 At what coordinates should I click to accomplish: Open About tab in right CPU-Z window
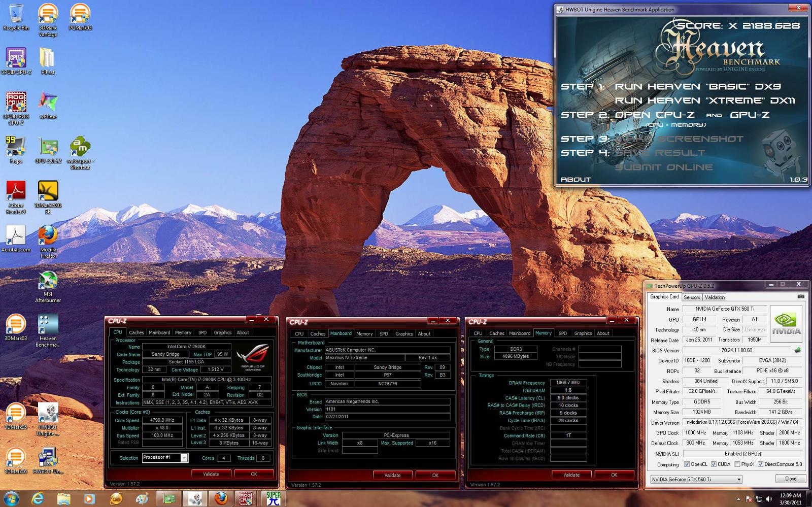603,333
